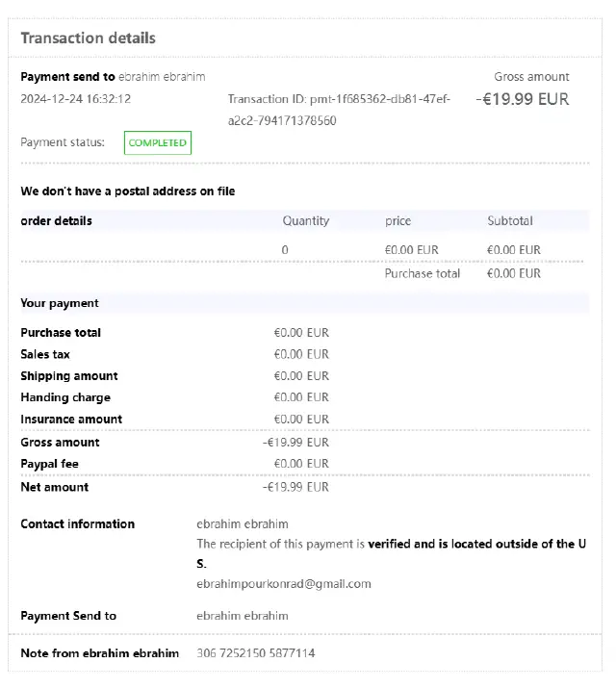Click the transaction date 2024-12-24 16:32:12
616x688 pixels.
click(x=75, y=99)
